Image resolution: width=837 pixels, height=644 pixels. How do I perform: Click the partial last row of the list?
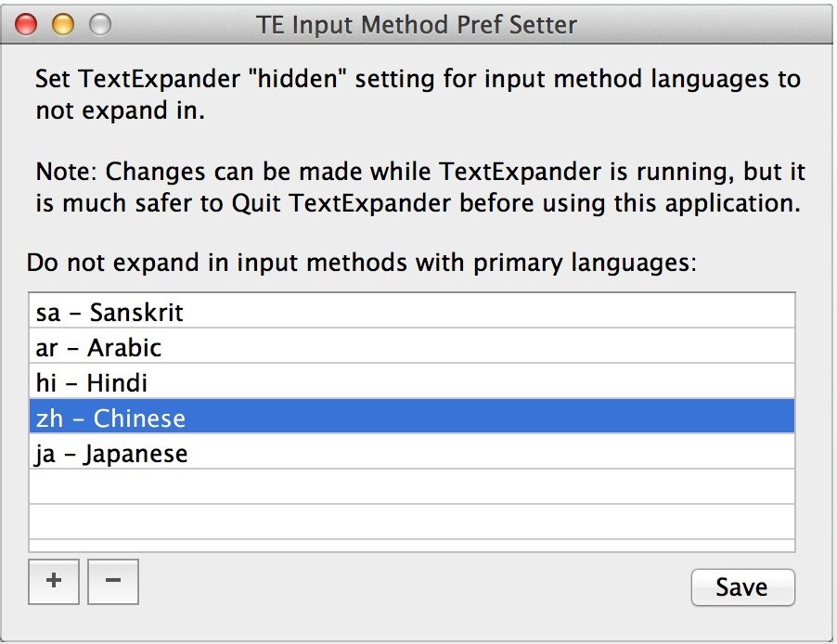click(x=412, y=546)
